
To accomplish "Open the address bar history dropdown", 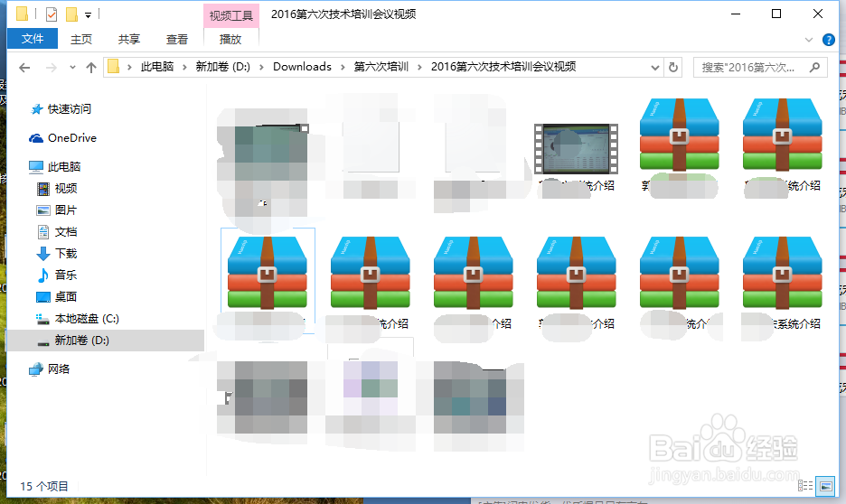I will [x=655, y=68].
